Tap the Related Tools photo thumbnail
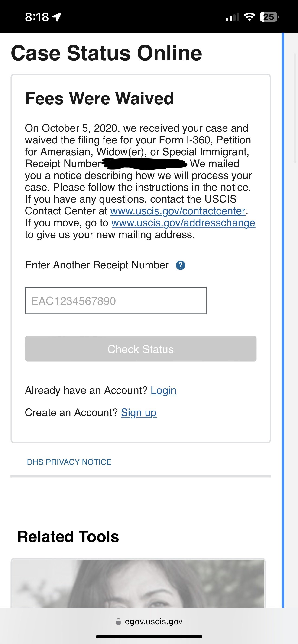Image resolution: width=298 pixels, height=644 pixels. [x=138, y=583]
